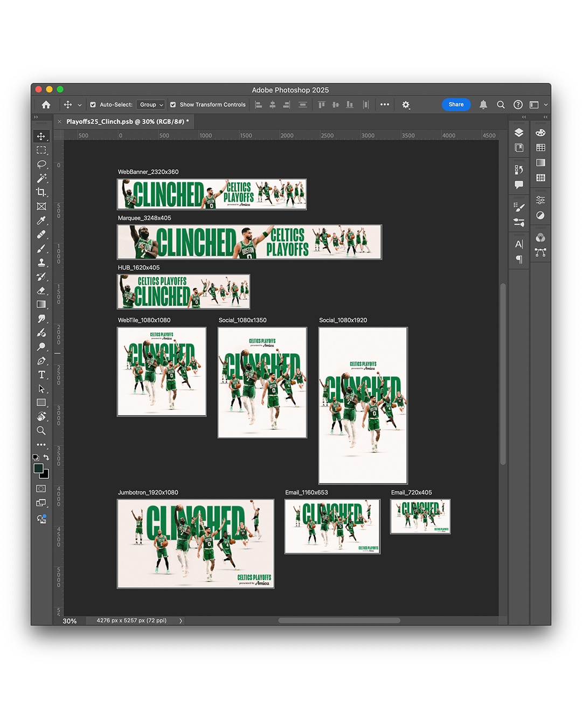Expand the left icon panel column
Image resolution: width=582 pixels, height=728 pixels.
coord(524,117)
